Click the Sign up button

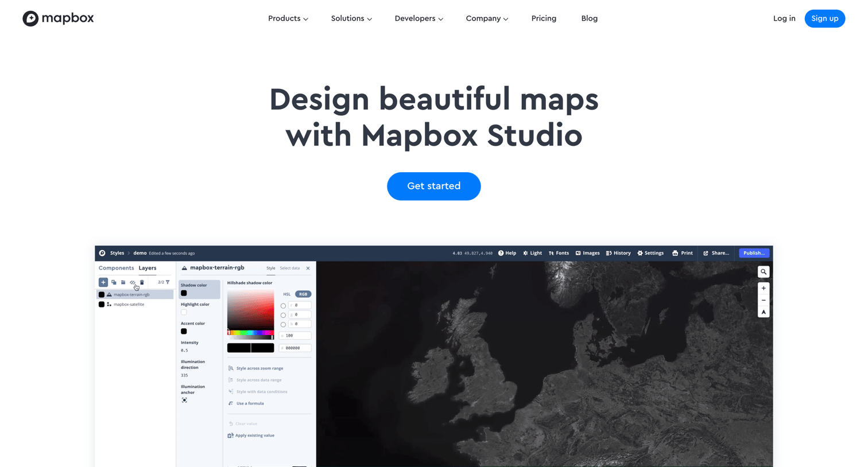(825, 18)
